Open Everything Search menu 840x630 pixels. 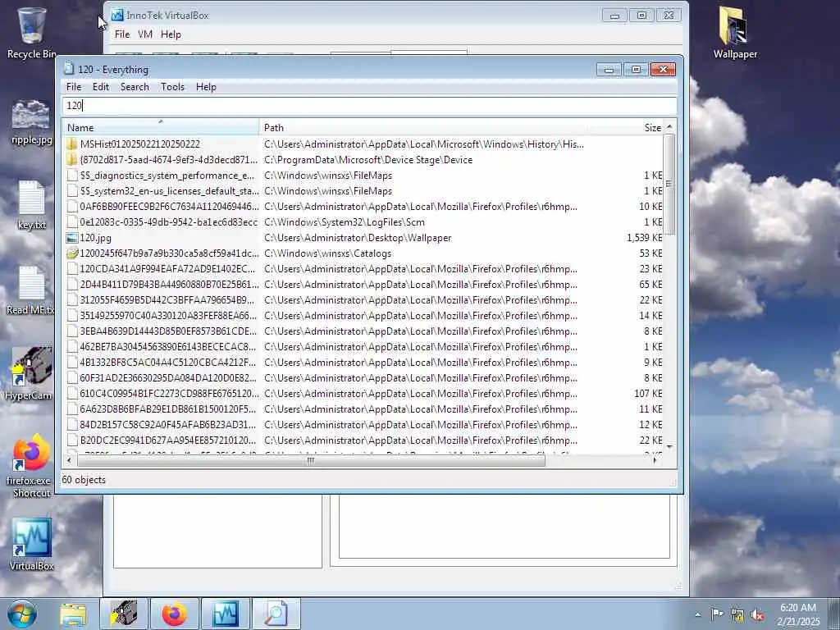[x=135, y=87]
